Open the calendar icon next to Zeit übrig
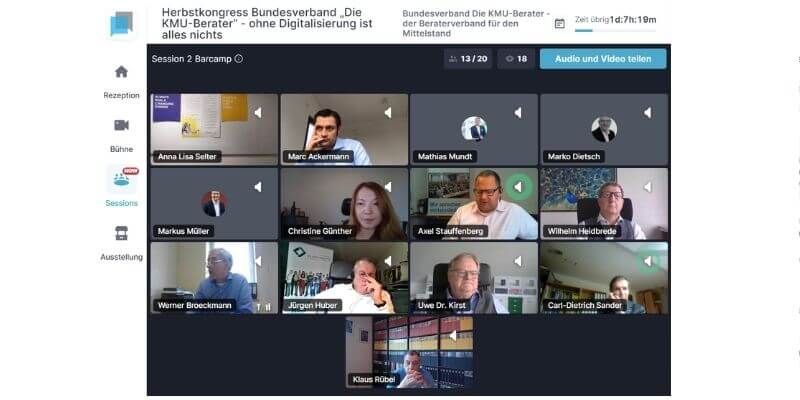The image size is (800, 400). click(560, 23)
